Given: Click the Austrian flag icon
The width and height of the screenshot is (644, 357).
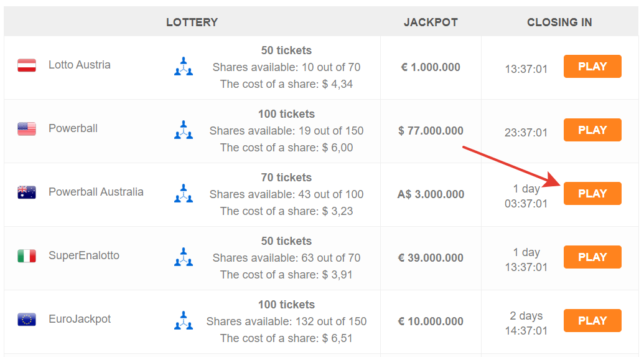Looking at the screenshot, I should click(x=27, y=65).
